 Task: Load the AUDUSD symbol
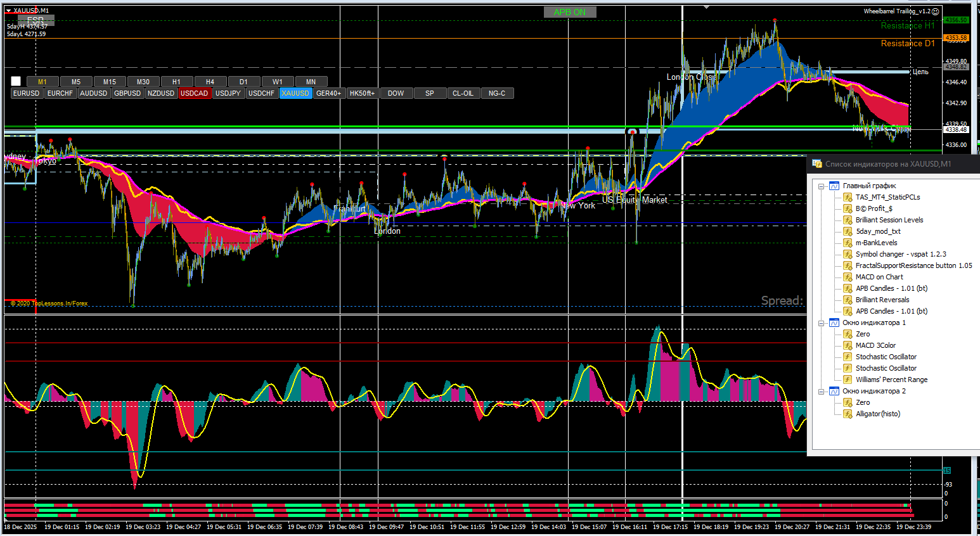pyautogui.click(x=94, y=93)
